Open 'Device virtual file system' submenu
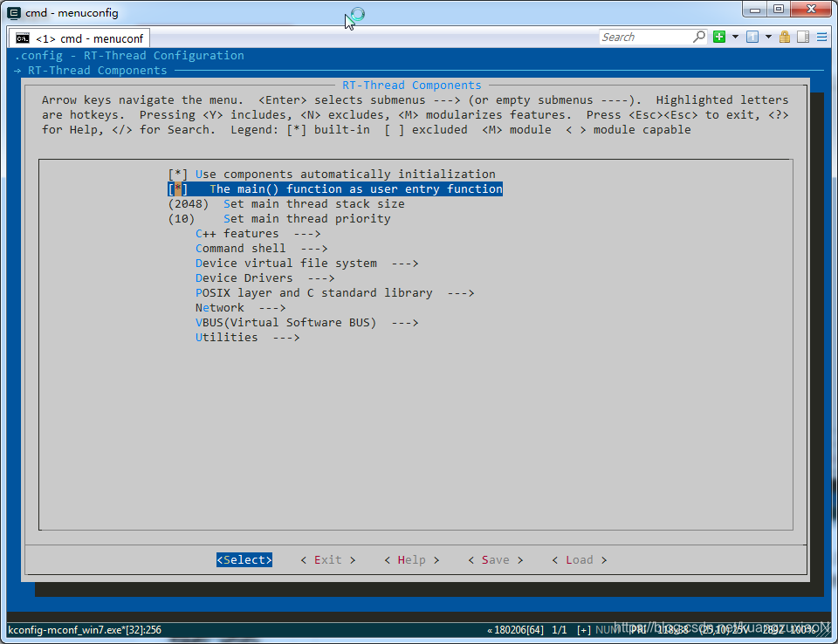This screenshot has width=838, height=644. 306,264
